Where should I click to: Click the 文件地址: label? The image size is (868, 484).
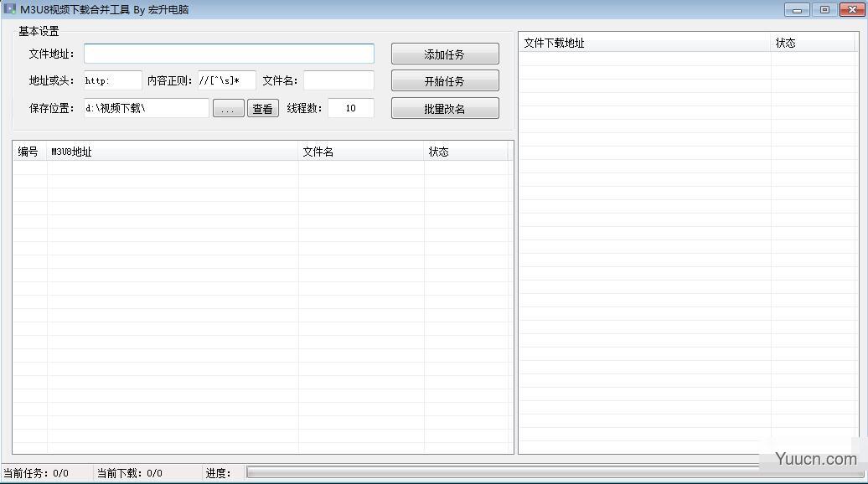(51, 54)
